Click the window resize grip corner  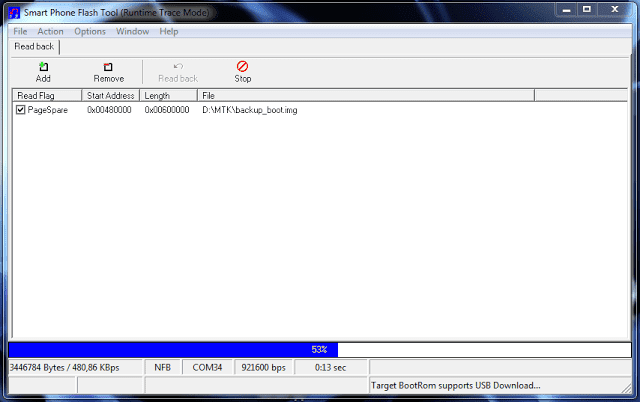(626, 389)
